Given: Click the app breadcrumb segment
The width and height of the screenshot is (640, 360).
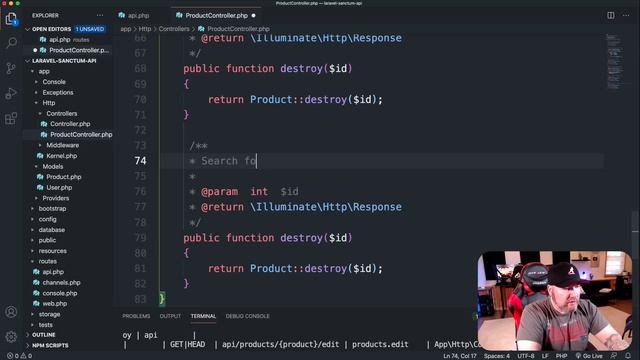Looking at the screenshot, I should [x=126, y=29].
